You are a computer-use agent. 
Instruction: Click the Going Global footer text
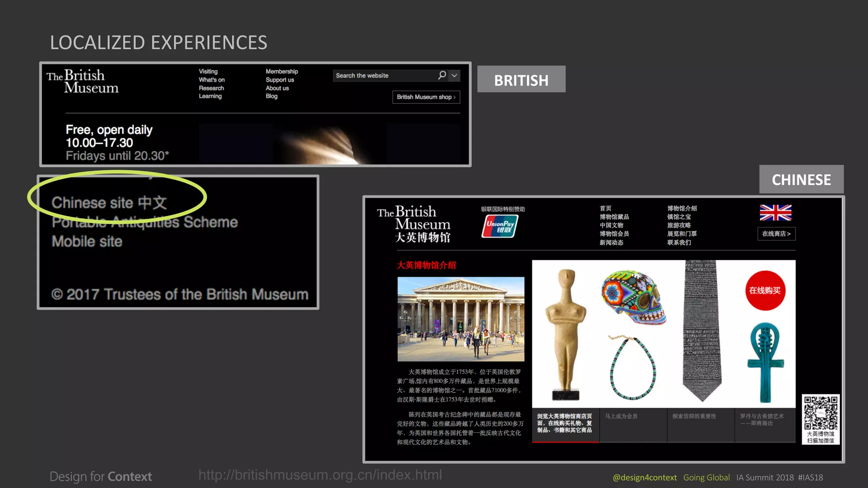pyautogui.click(x=707, y=477)
